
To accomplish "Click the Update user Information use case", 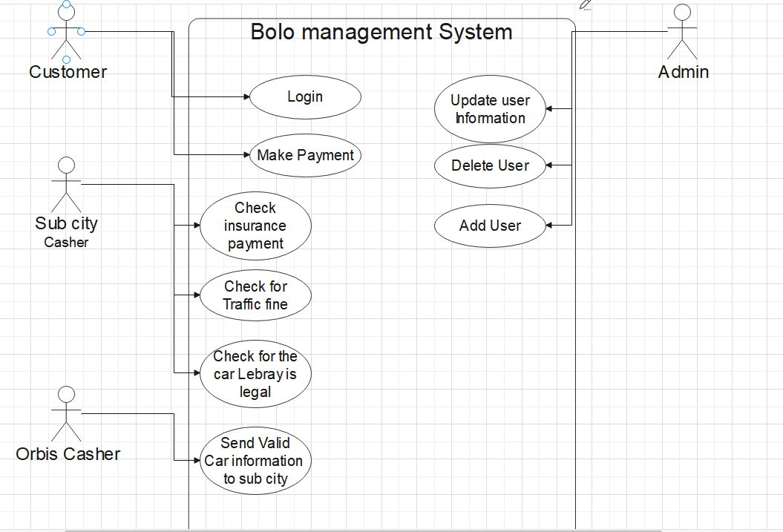I will [490, 109].
